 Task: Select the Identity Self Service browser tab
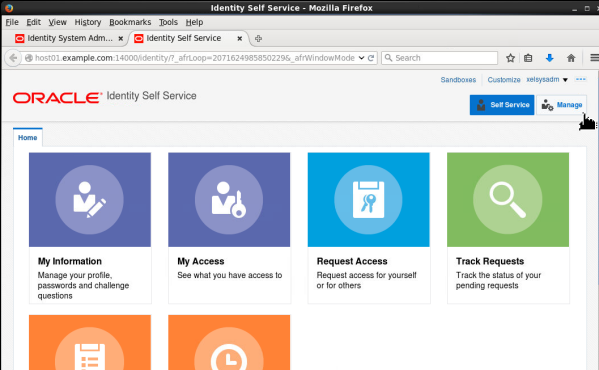pyautogui.click(x=188, y=39)
